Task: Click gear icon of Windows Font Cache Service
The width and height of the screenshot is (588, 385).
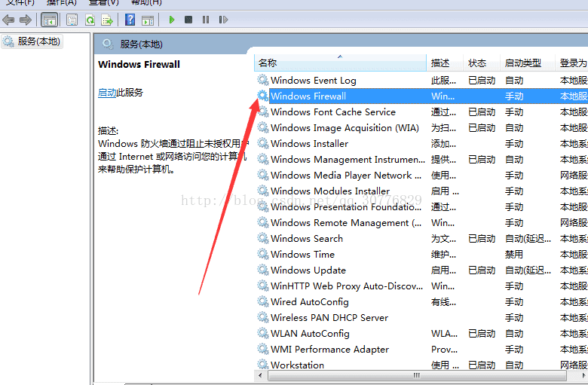Action: click(263, 112)
